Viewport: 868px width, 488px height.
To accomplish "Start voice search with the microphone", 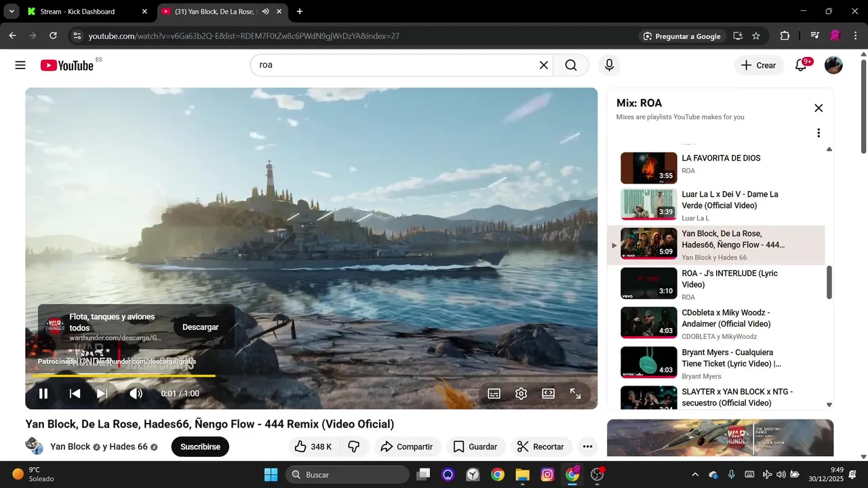I will pyautogui.click(x=609, y=65).
